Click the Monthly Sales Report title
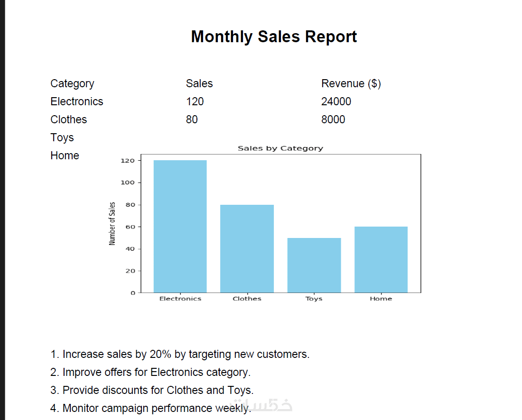This screenshot has width=522, height=420. (x=274, y=37)
